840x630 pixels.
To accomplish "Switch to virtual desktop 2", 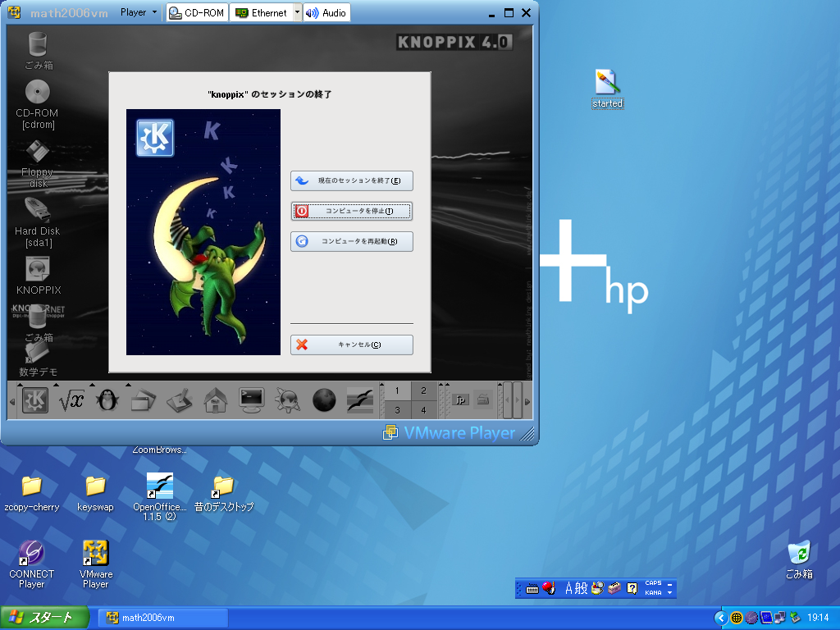I will click(424, 390).
